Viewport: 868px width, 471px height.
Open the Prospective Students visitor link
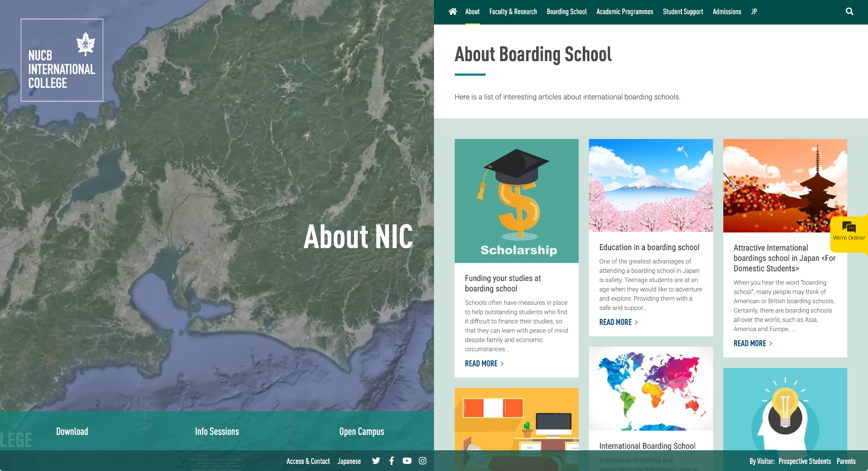point(804,461)
